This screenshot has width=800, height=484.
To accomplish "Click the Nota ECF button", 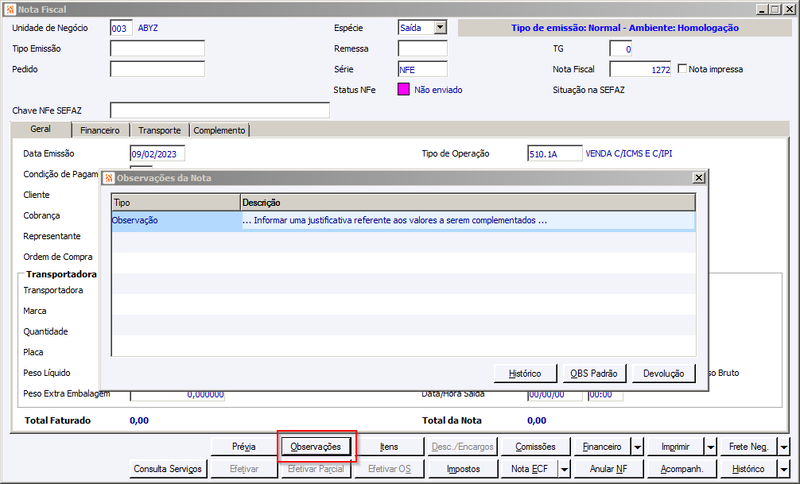I will 530,469.
